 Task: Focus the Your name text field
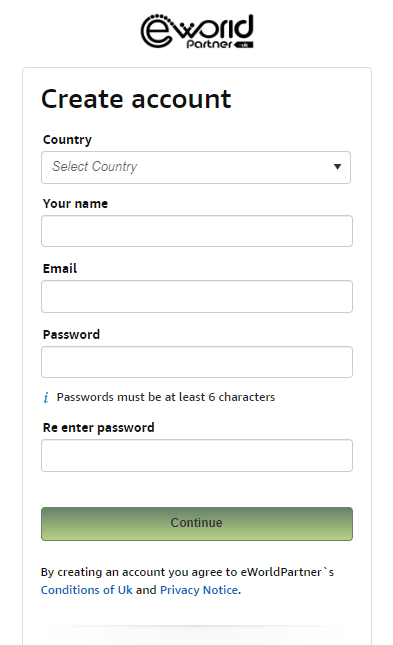[197, 231]
